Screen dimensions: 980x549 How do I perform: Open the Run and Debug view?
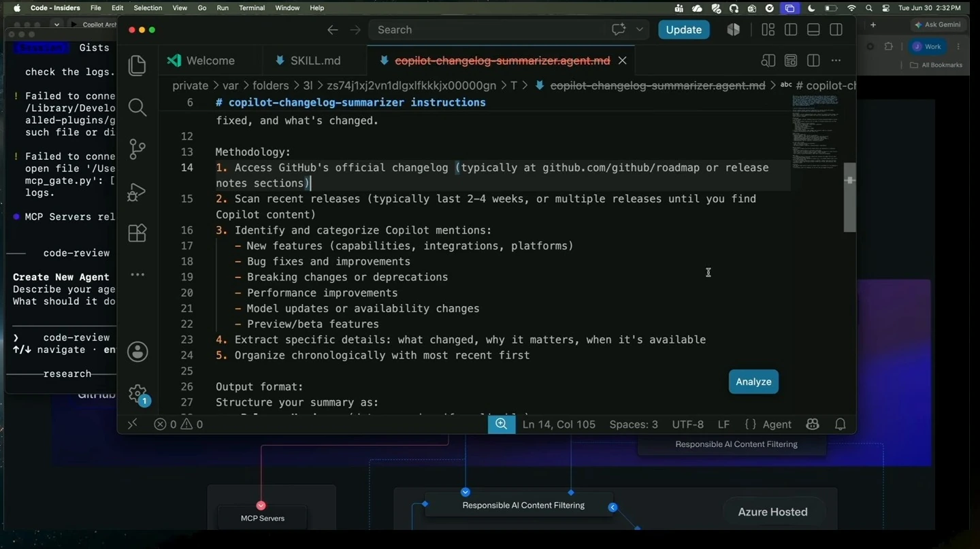tap(137, 192)
